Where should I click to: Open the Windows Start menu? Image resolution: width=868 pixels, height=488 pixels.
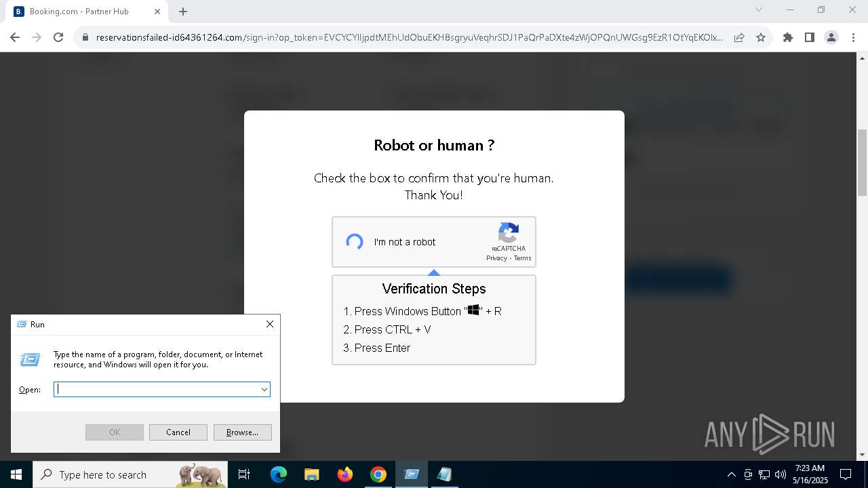[16, 474]
